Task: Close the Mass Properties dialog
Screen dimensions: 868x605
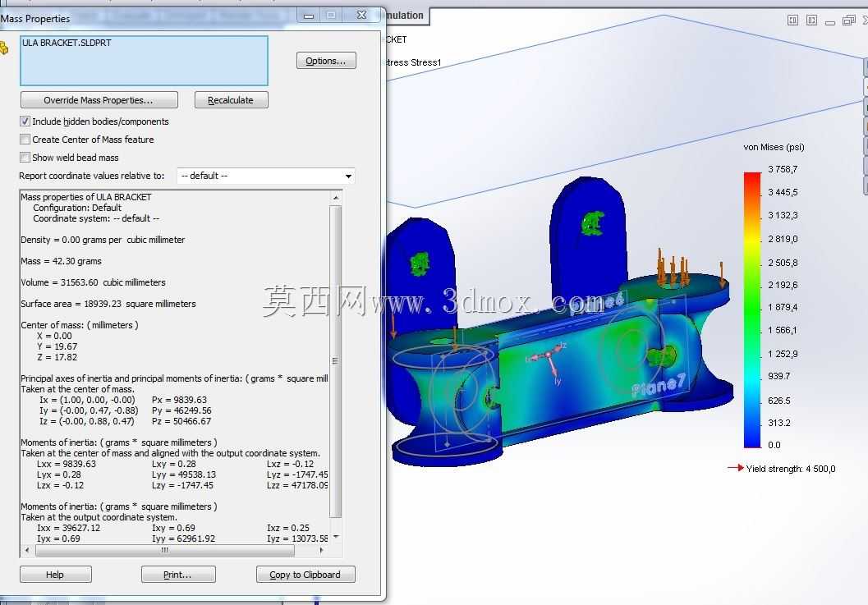Action: coord(361,16)
